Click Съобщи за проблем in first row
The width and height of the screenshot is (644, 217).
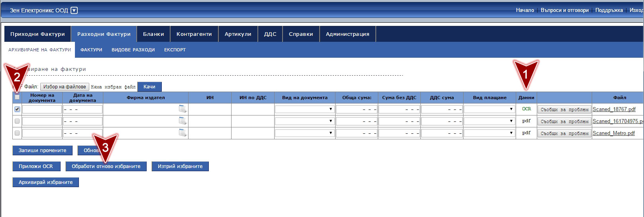(x=564, y=109)
